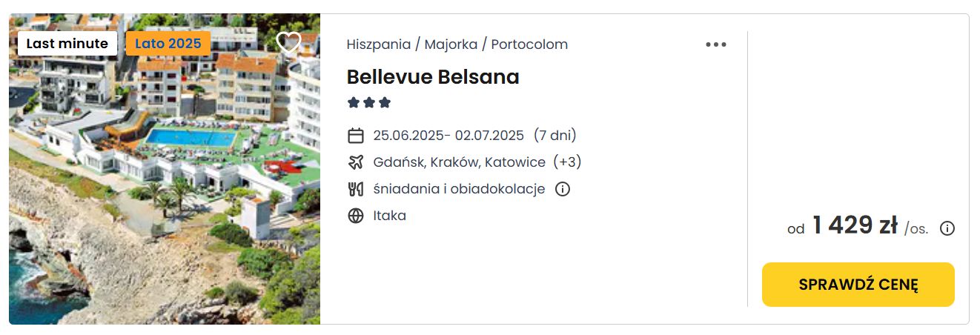This screenshot has height=335, width=980.
Task: Click the SPRAWDŹ CENĘ button
Action: point(858,285)
